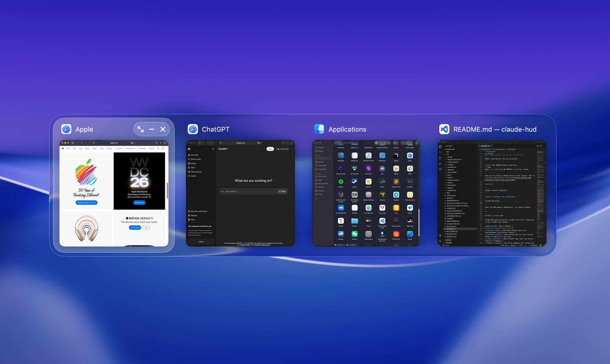610x364 pixels.
Task: Go back in the Apple Safari window
Action: coord(82,143)
